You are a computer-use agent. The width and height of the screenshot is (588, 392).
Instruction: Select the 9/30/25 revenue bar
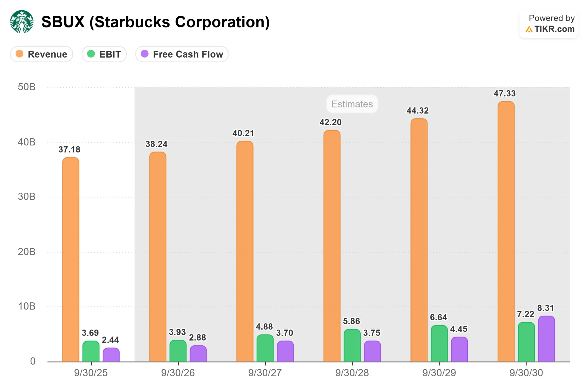click(71, 260)
